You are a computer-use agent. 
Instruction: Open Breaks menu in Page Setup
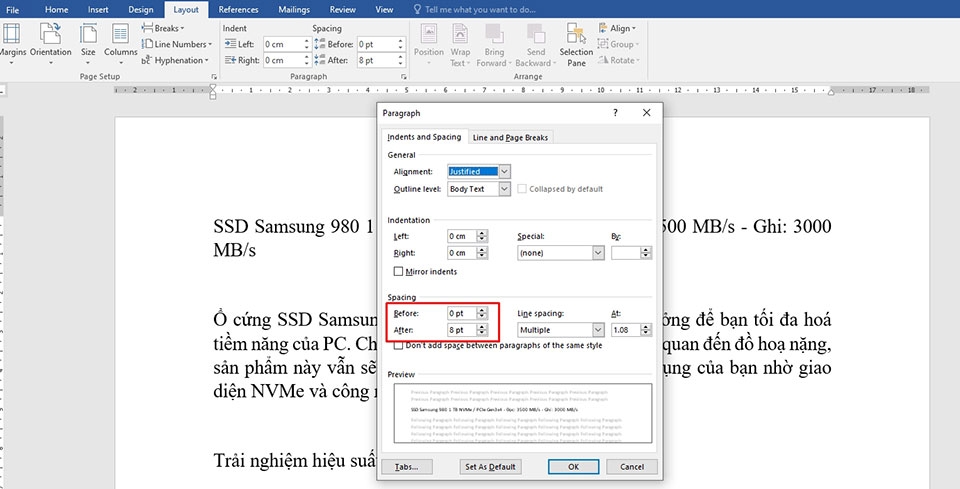click(163, 28)
